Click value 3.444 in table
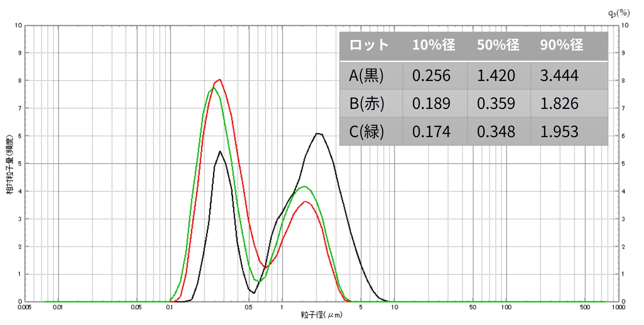The height and width of the screenshot is (325, 644). click(559, 76)
